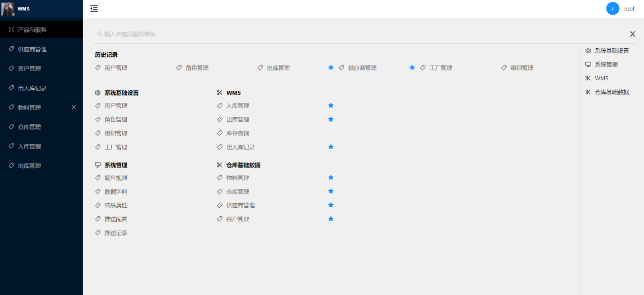Open 编号规则 under 系统管理
The height and width of the screenshot is (295, 644).
(x=116, y=178)
